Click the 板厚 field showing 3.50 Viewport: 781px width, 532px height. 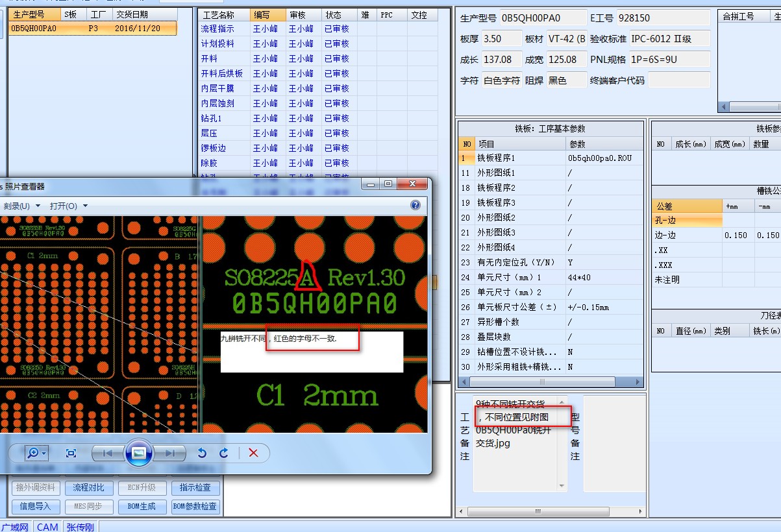(501, 39)
